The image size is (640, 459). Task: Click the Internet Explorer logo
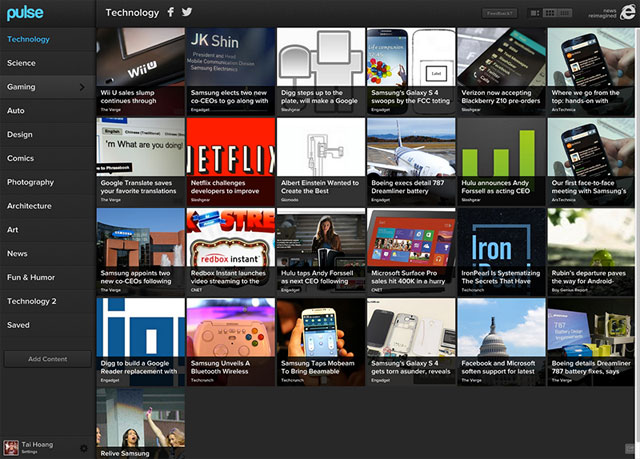tap(627, 12)
